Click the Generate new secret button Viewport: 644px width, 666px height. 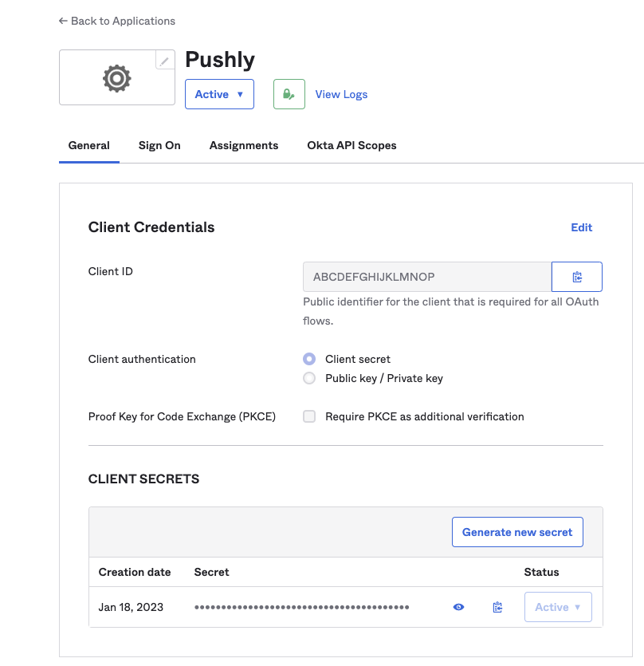[x=517, y=532]
